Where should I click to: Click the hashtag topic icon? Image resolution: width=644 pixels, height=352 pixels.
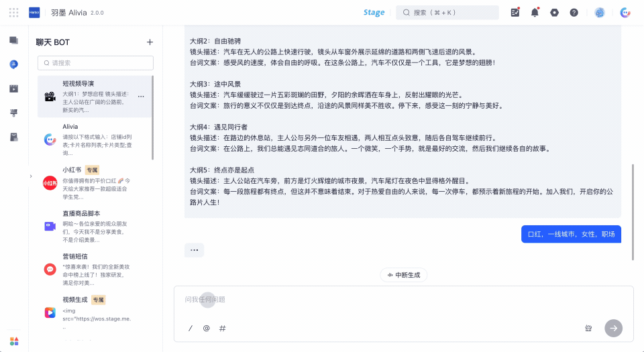click(x=223, y=329)
